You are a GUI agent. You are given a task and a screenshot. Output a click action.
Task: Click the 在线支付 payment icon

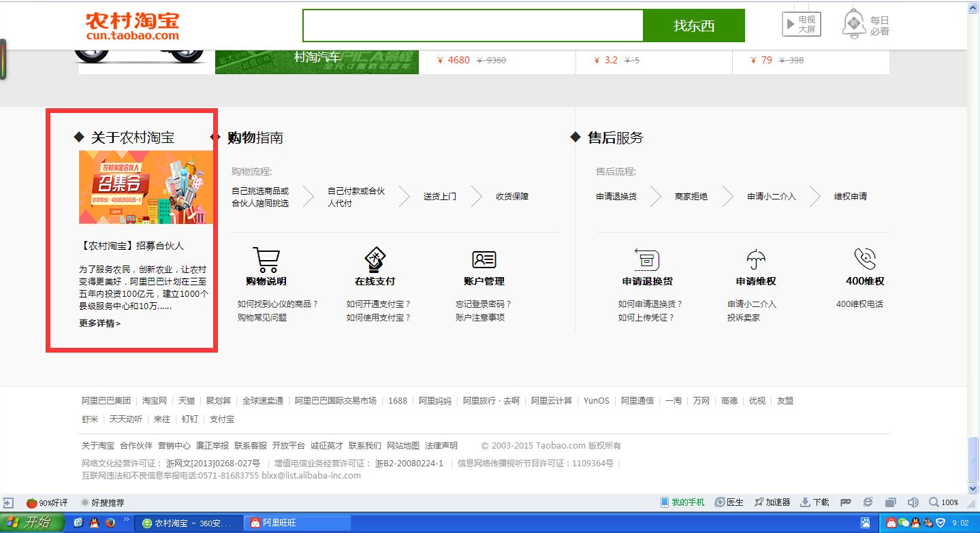pyautogui.click(x=375, y=259)
